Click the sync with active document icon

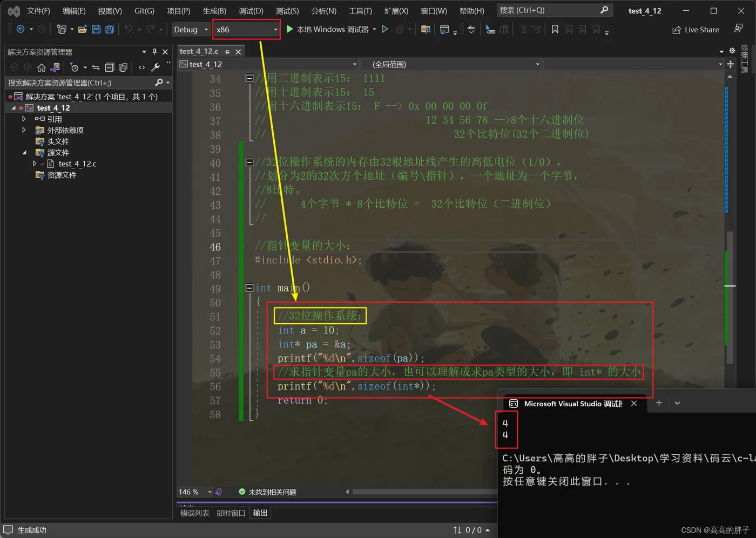[96, 67]
